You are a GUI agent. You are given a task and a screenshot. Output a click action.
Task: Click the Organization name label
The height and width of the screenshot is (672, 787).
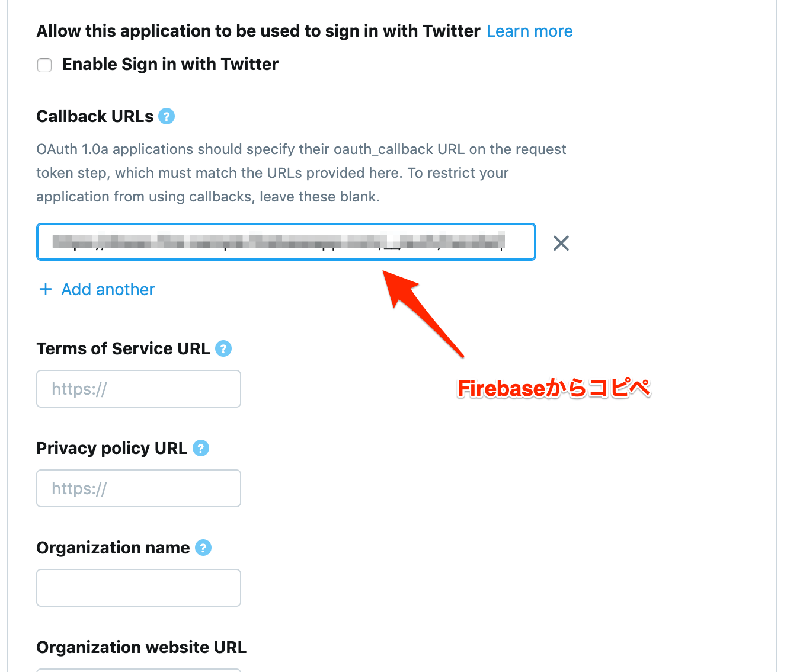113,548
